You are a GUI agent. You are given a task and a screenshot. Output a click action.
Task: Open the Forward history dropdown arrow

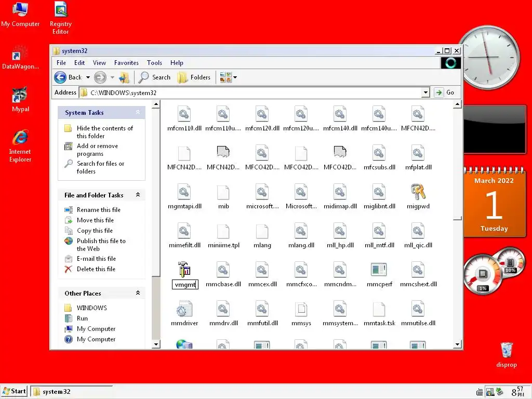point(112,77)
